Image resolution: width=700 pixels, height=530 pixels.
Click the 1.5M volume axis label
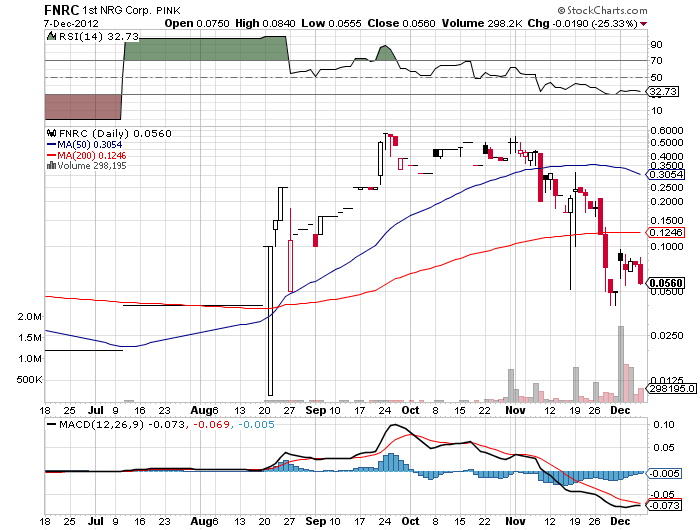click(30, 338)
